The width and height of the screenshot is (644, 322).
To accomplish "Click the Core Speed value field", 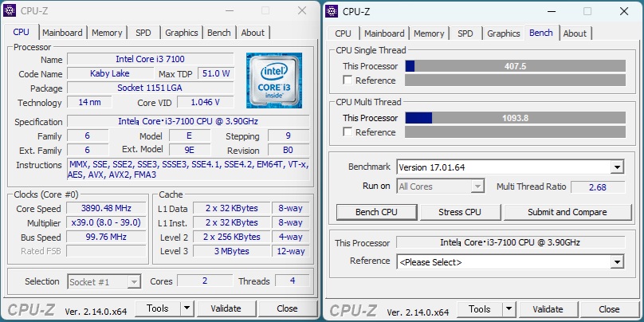I will (x=106, y=208).
